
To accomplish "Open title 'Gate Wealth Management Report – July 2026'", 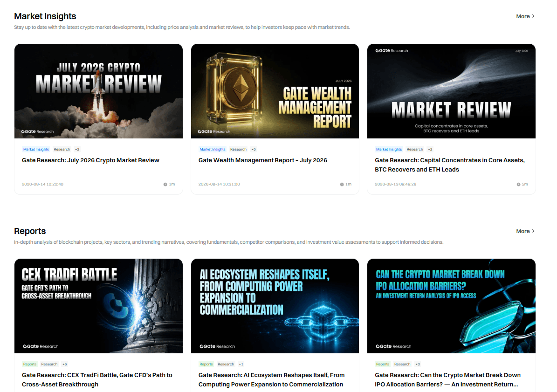I will [x=263, y=160].
